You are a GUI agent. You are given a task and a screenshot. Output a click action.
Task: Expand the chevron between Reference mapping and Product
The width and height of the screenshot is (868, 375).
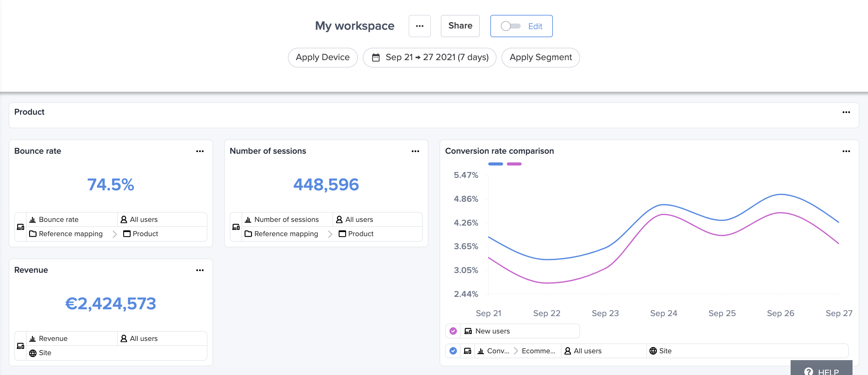pyautogui.click(x=115, y=234)
